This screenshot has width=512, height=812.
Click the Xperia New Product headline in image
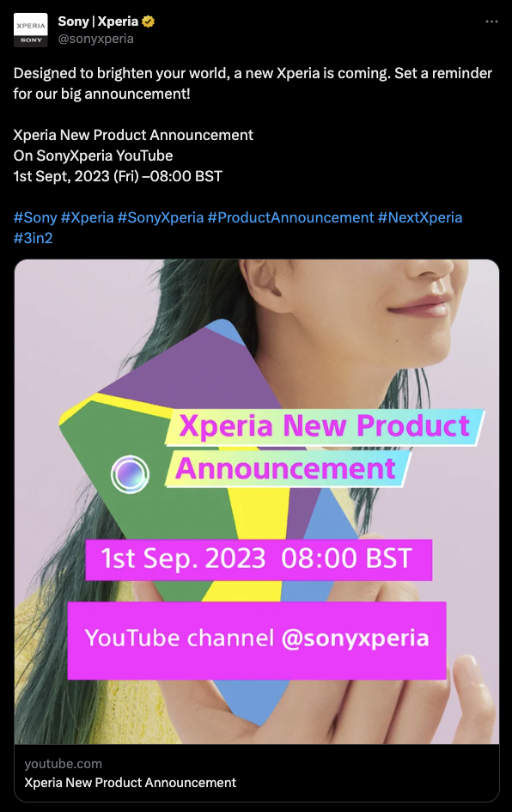coord(325,427)
